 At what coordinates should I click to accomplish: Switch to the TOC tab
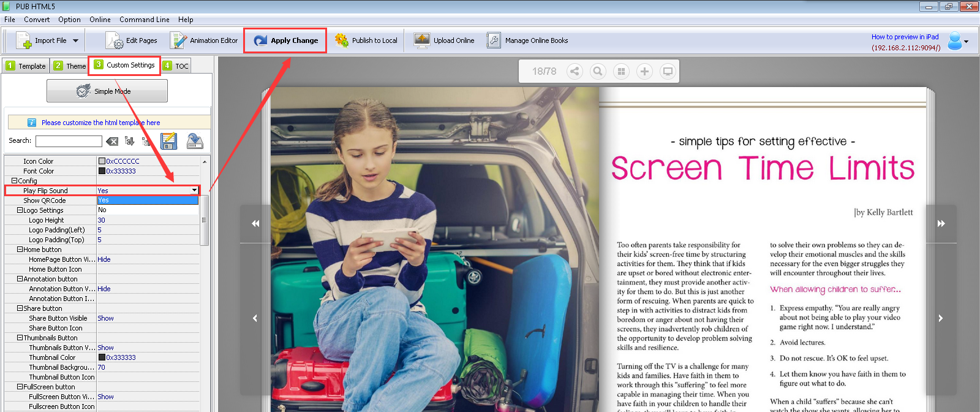[x=176, y=66]
